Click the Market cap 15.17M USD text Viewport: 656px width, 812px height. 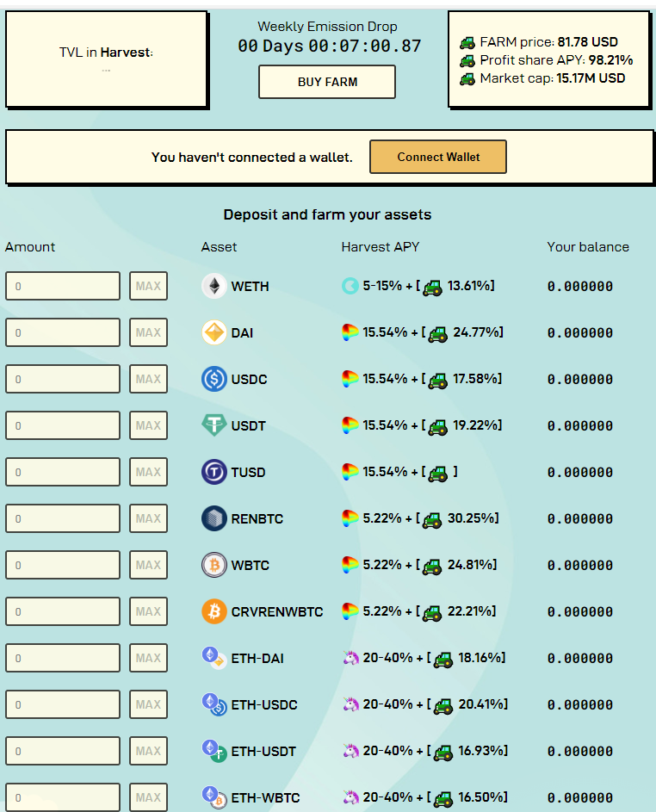(x=553, y=78)
